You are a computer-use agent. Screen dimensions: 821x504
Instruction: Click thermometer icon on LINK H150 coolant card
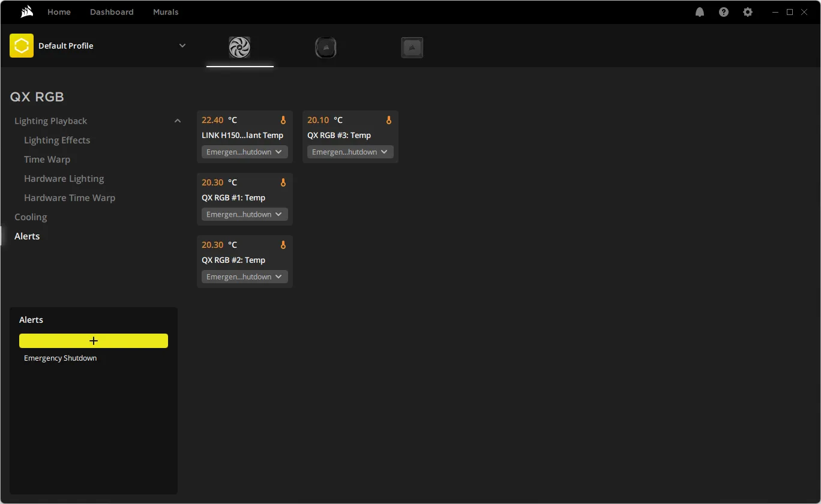point(283,120)
